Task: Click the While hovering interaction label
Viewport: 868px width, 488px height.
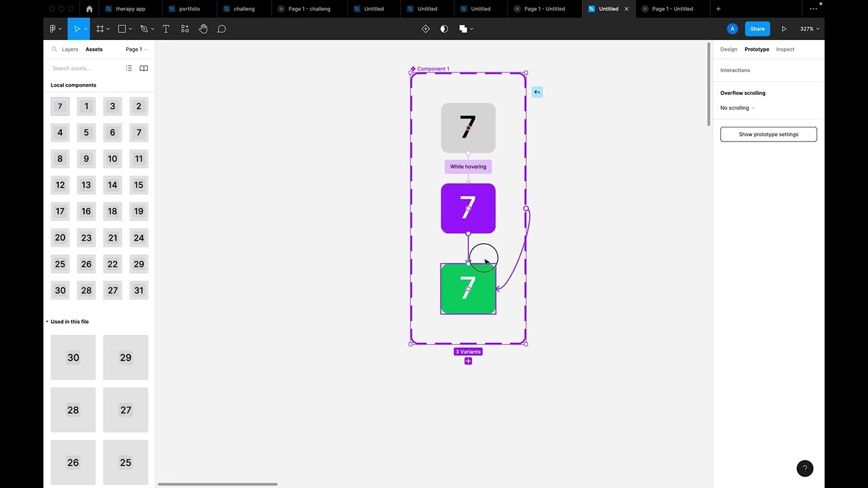Action: pyautogui.click(x=468, y=167)
